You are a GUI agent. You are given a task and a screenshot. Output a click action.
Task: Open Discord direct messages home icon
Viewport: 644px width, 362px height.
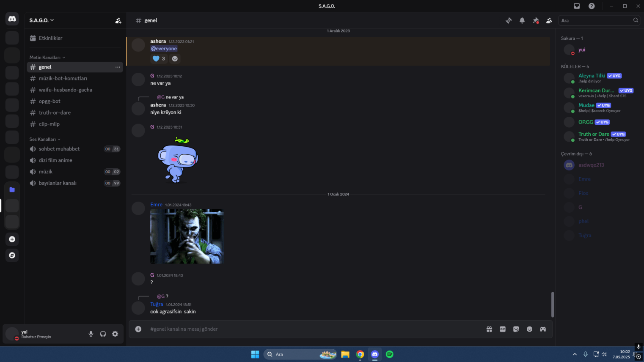pyautogui.click(x=12, y=19)
